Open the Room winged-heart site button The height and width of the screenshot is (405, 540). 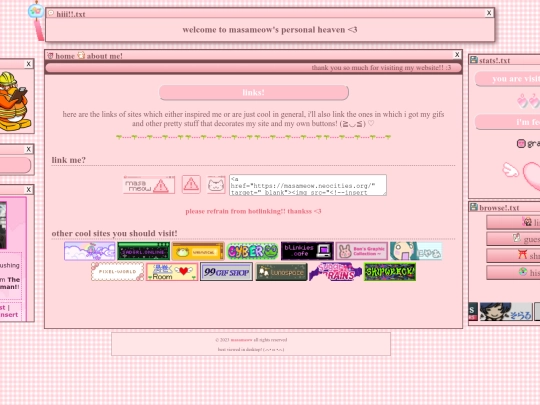click(172, 272)
